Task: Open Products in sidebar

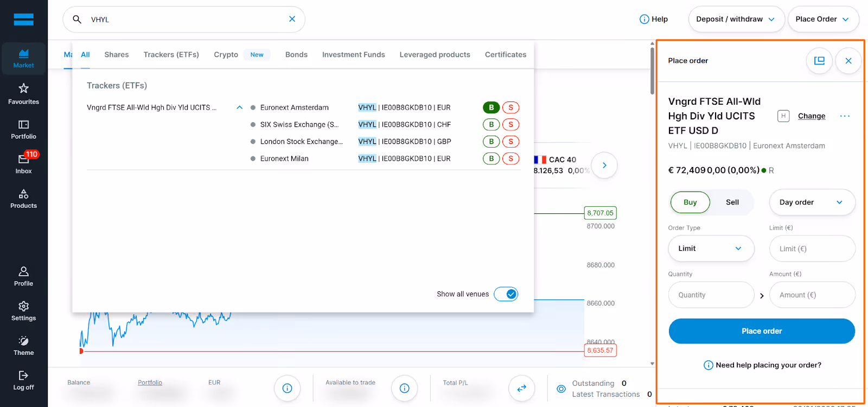Action: pos(23,199)
